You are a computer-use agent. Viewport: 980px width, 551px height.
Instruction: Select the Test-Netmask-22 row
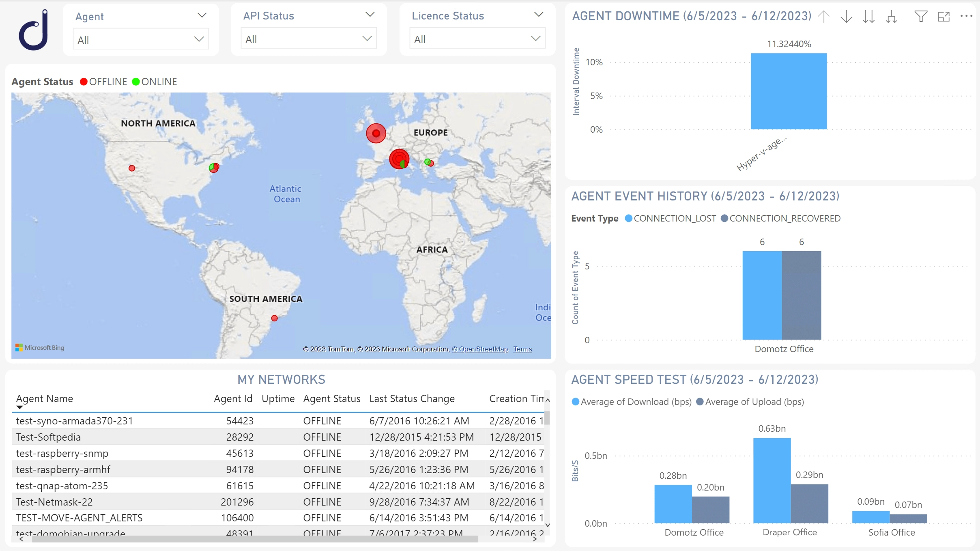278,502
